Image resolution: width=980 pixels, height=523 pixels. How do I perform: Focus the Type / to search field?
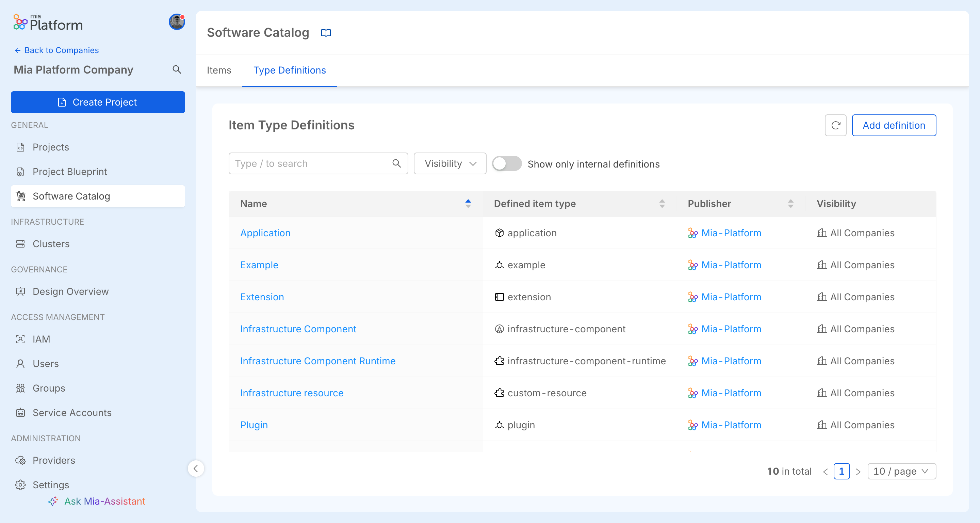pos(318,164)
